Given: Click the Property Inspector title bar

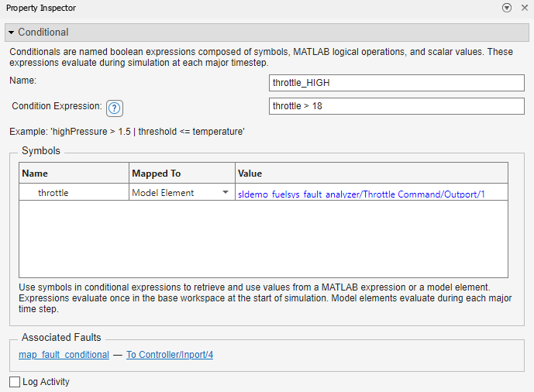Looking at the screenshot, I should pos(233,8).
